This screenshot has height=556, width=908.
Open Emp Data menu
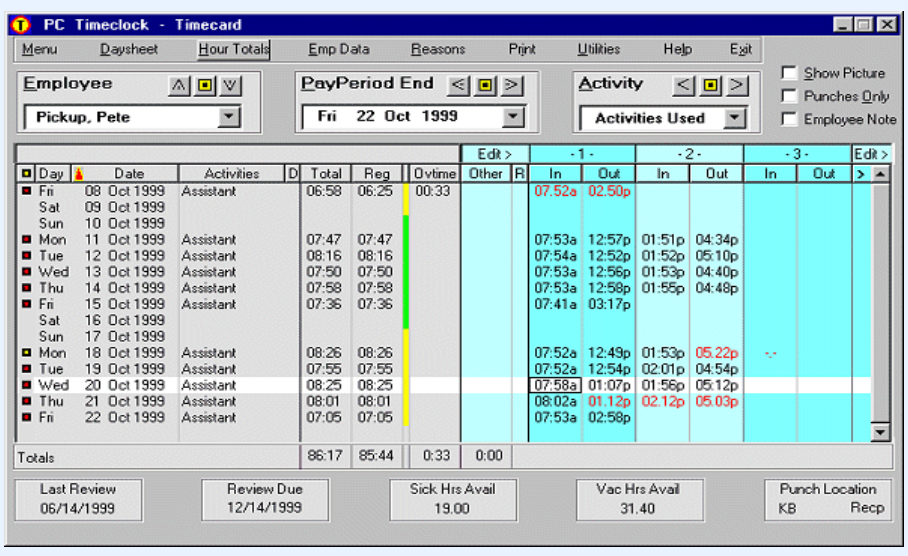[339, 49]
